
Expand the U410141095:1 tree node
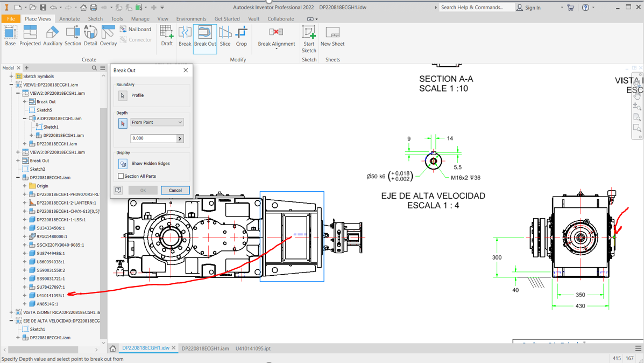pos(25,295)
